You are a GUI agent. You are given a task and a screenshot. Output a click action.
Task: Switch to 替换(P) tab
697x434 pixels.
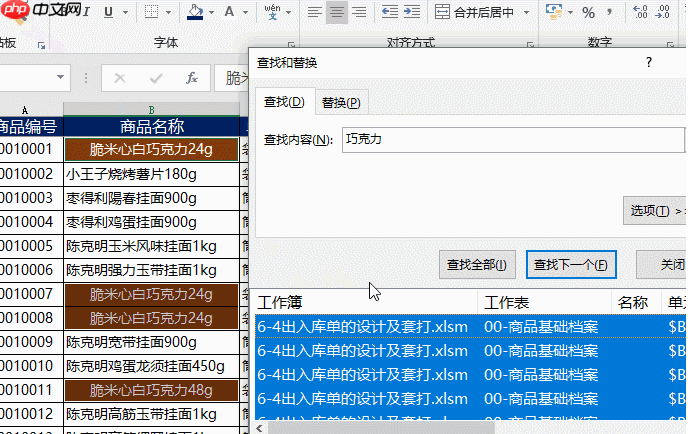coord(341,103)
